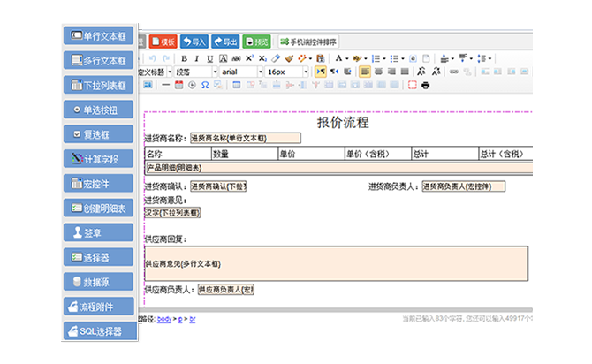
Task: Click the justify alignment icon
Action: coord(406,72)
